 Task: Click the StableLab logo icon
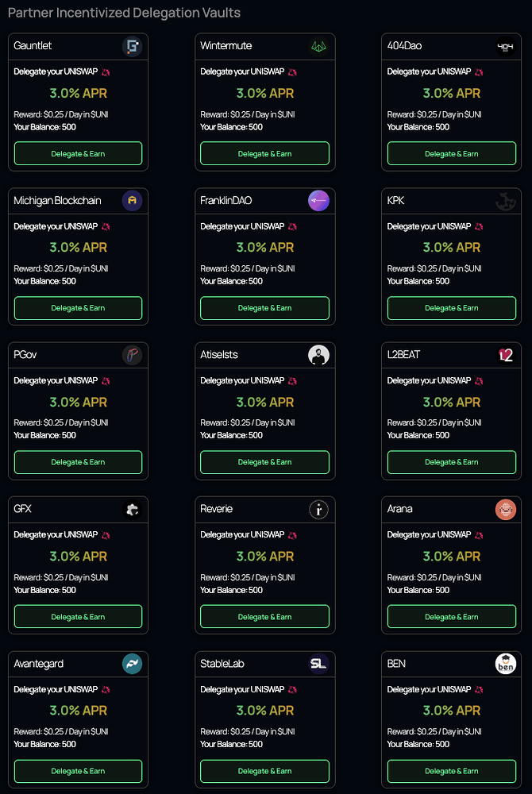click(x=318, y=664)
